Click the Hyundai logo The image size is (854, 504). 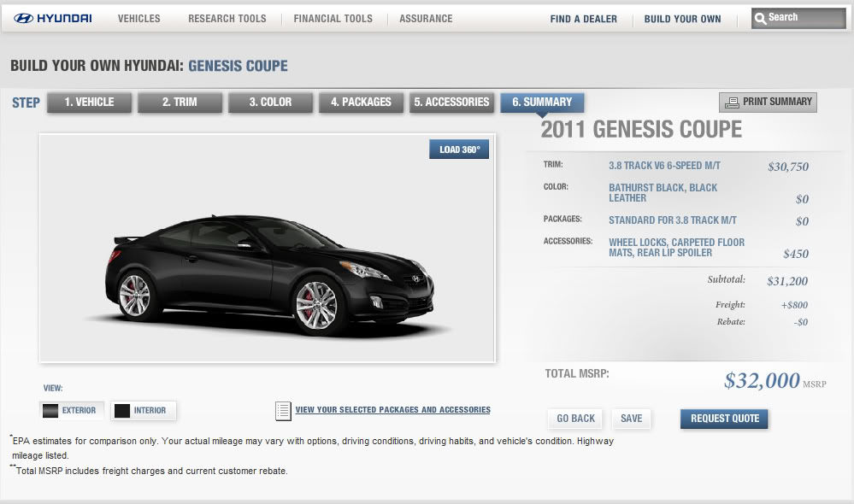53,19
